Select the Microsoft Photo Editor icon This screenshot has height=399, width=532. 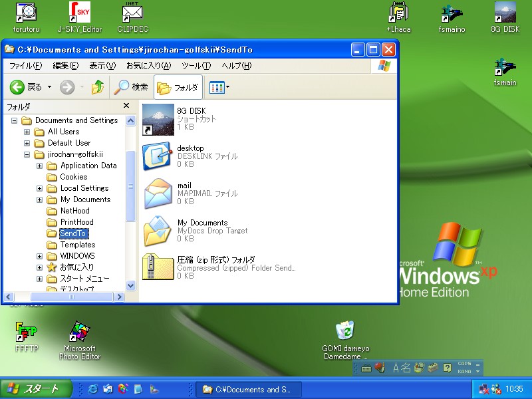click(80, 340)
